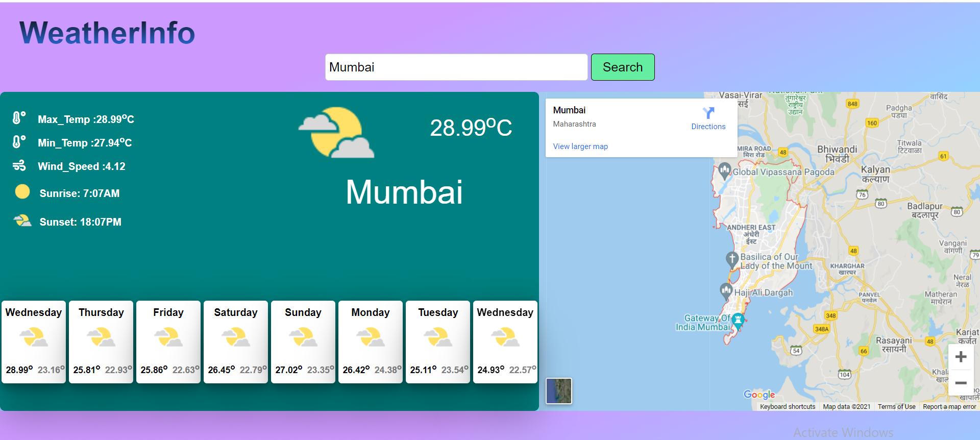Click the Thursday day label

101,312
